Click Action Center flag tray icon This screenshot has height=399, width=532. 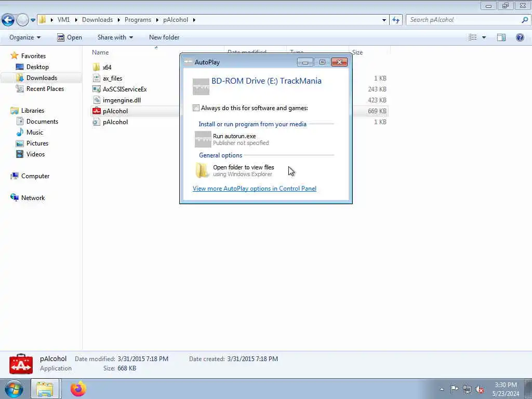(454, 389)
